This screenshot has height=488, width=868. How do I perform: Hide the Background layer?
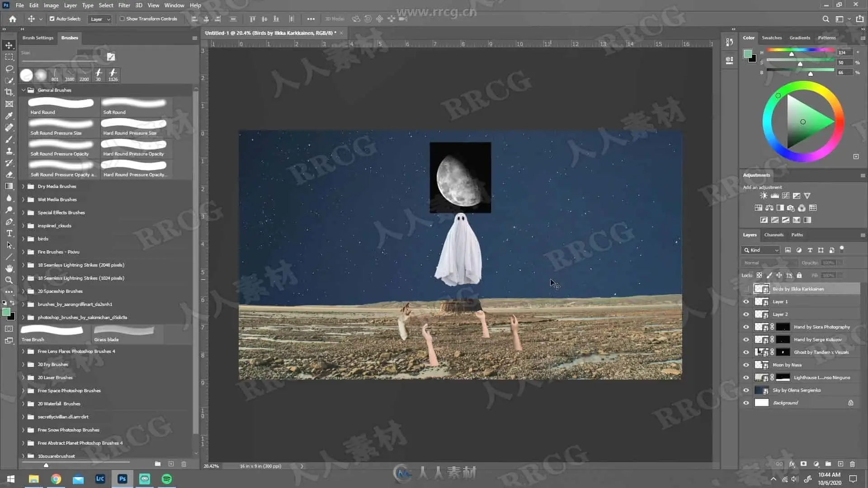746,403
